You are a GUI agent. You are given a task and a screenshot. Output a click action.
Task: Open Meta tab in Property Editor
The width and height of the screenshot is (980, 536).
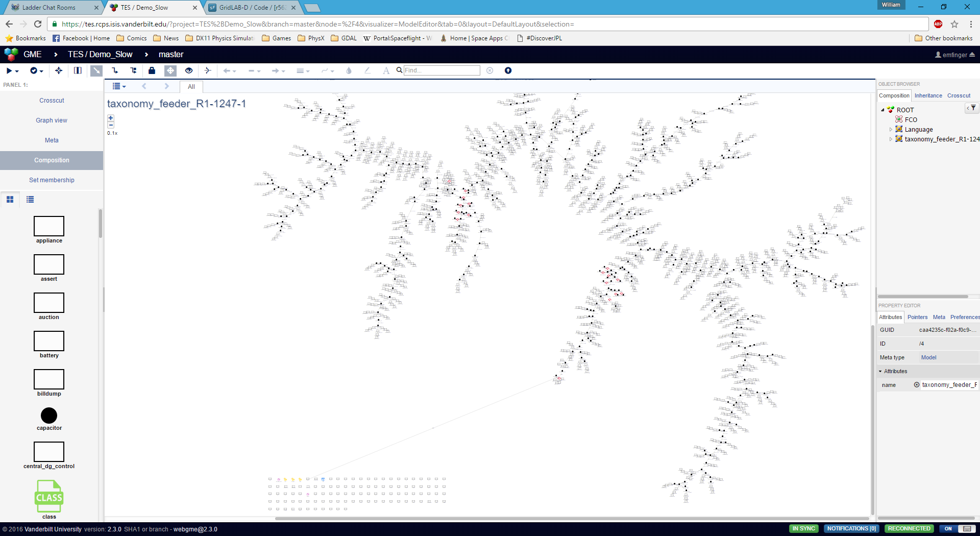939,317
